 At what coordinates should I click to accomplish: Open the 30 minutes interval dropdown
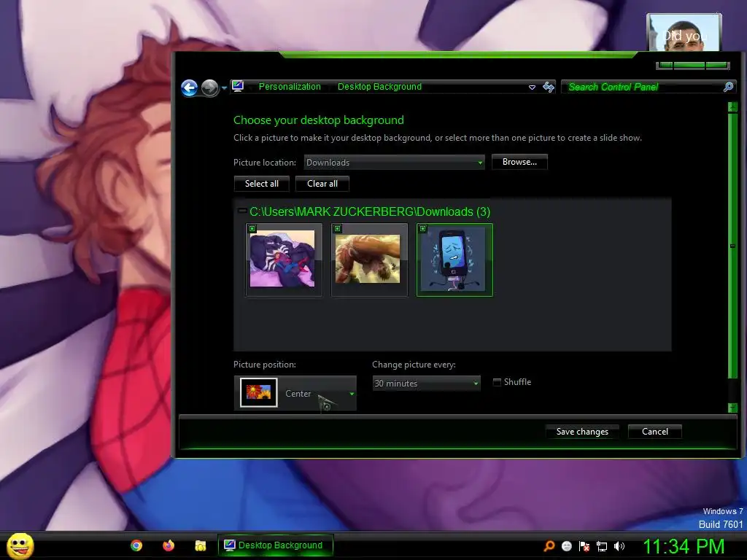click(x=426, y=384)
